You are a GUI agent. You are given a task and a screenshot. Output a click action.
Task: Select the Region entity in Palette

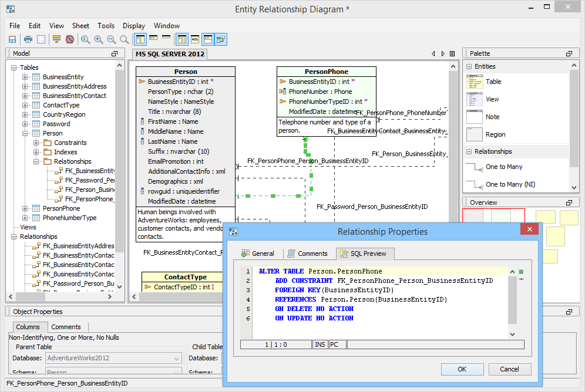click(x=486, y=134)
